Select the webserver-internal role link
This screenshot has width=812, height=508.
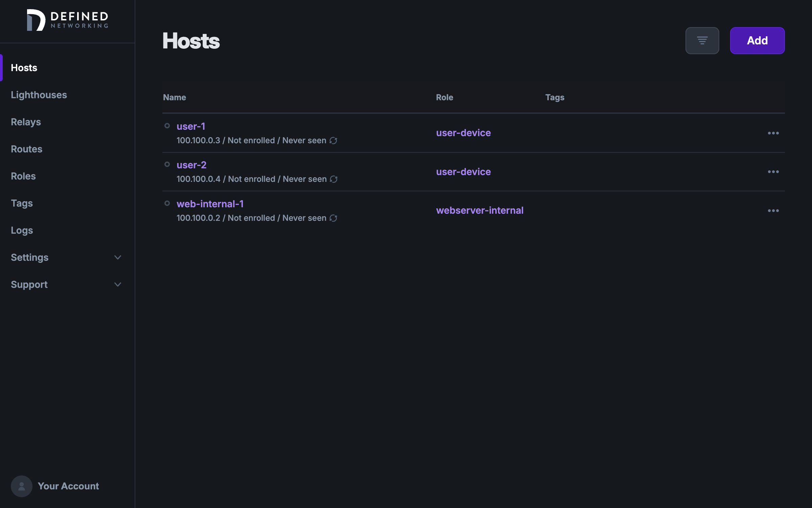tap(479, 210)
